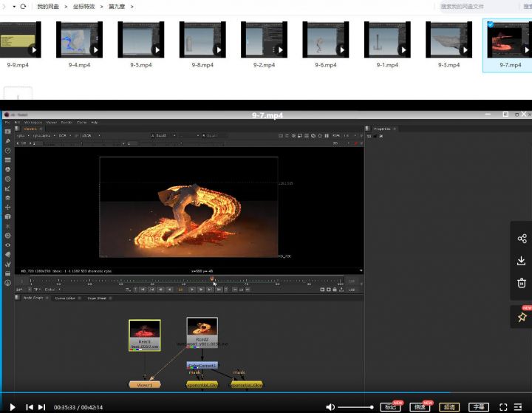The image size is (532, 413).
Task: Click the Nuke Channel nodes toolbar icon
Action: [x=8, y=160]
